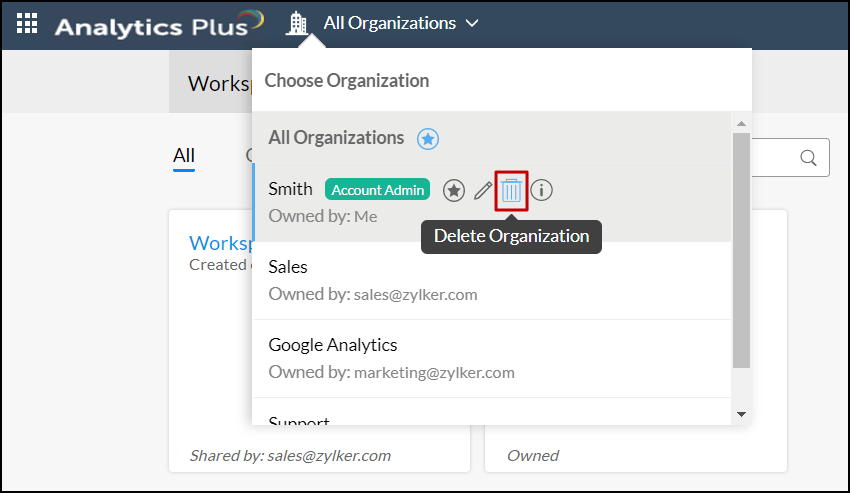Click the Account Admin badge

click(x=377, y=190)
